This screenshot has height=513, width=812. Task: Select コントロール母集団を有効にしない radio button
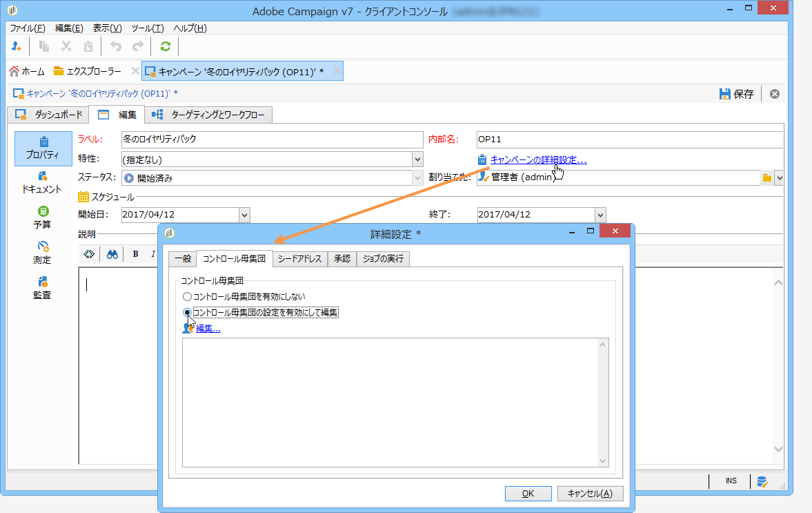(x=187, y=297)
